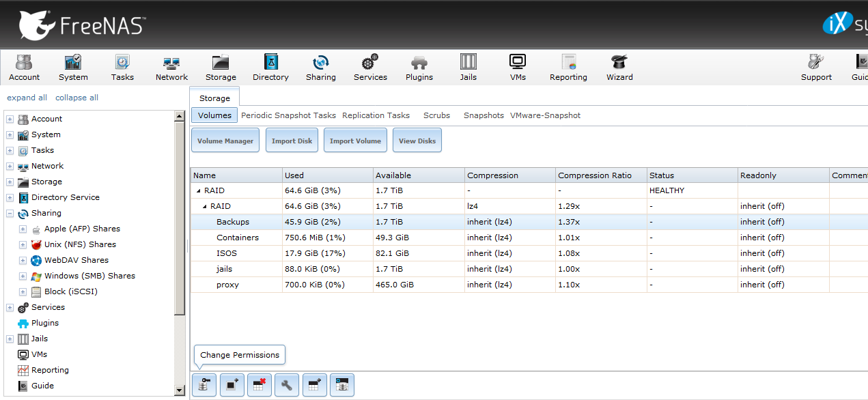This screenshot has width=868, height=400.
Task: Expand the Storage node in the sidebar
Action: pyautogui.click(x=10, y=182)
